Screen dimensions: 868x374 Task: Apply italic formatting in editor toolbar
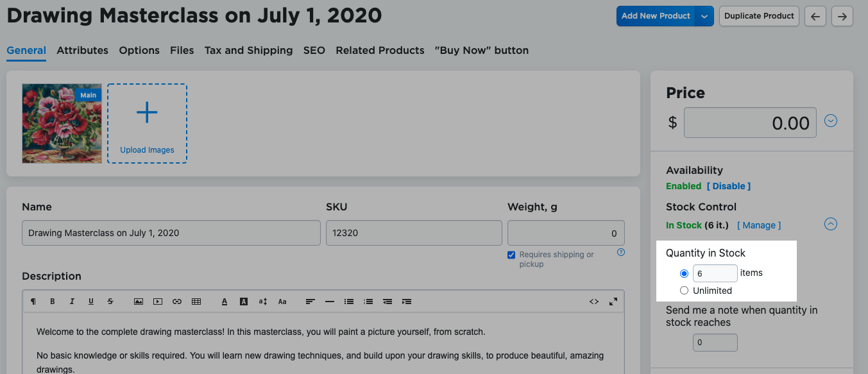(72, 302)
